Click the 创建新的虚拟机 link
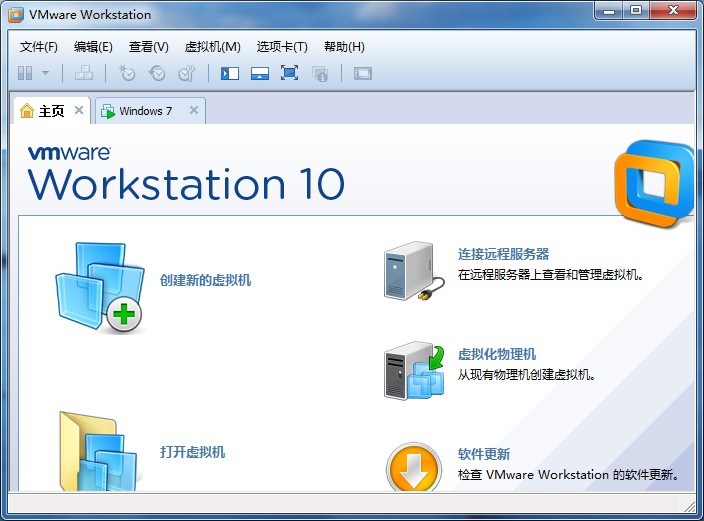Image resolution: width=704 pixels, height=521 pixels. point(205,280)
